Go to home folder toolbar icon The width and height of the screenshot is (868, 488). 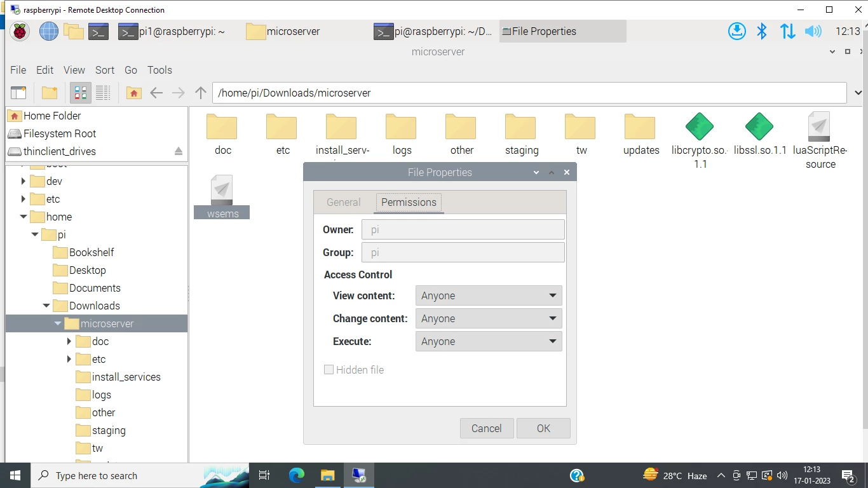point(133,93)
